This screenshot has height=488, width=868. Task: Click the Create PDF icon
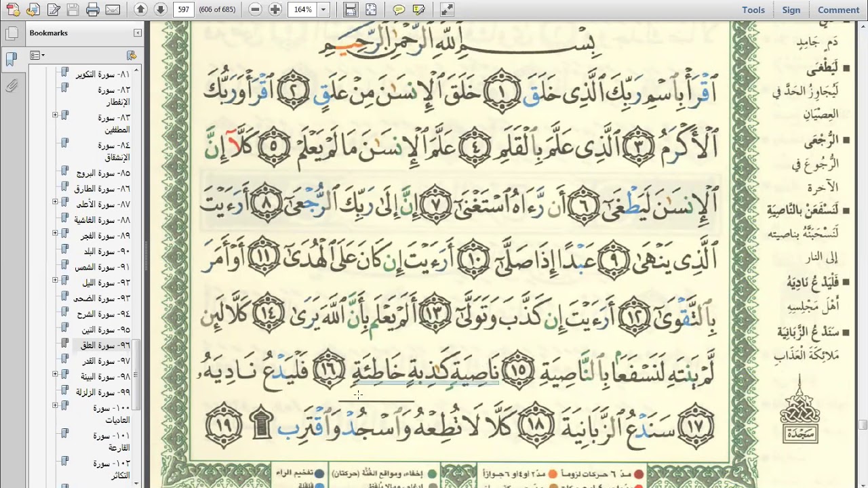click(12, 9)
